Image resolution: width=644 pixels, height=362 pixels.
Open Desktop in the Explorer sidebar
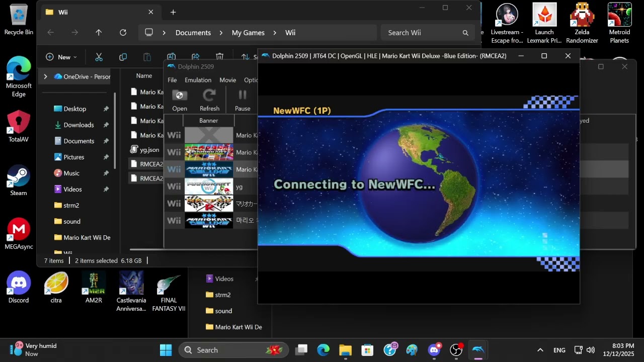tap(75, 109)
